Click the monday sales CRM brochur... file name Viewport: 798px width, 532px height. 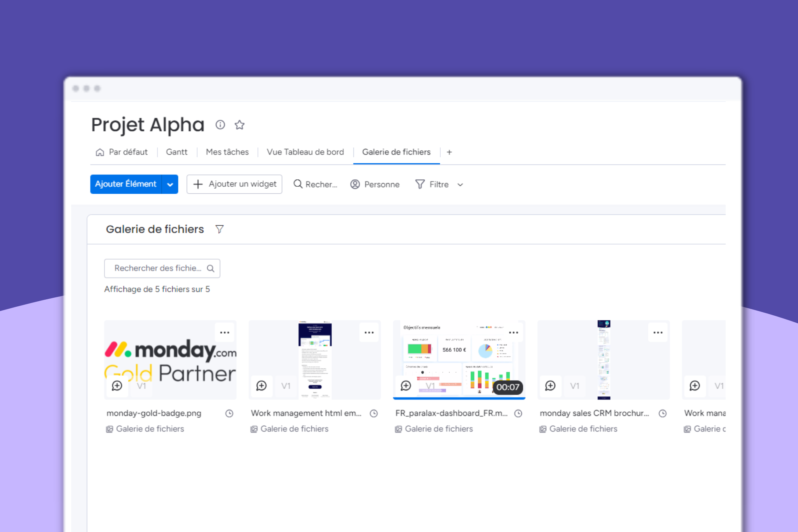[x=594, y=413]
